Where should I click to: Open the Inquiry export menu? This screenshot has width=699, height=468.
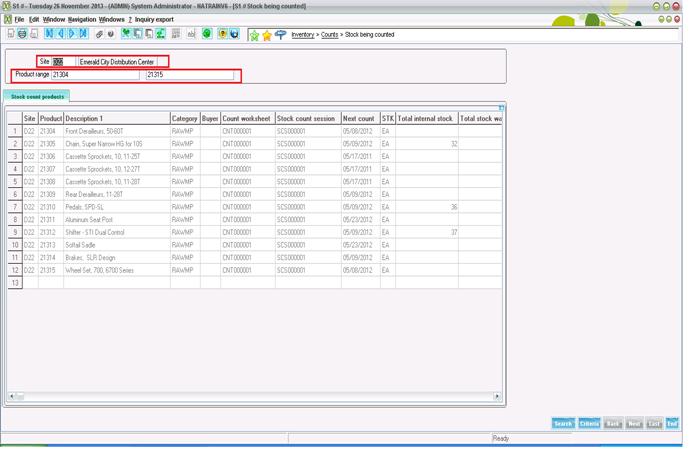pyautogui.click(x=154, y=19)
